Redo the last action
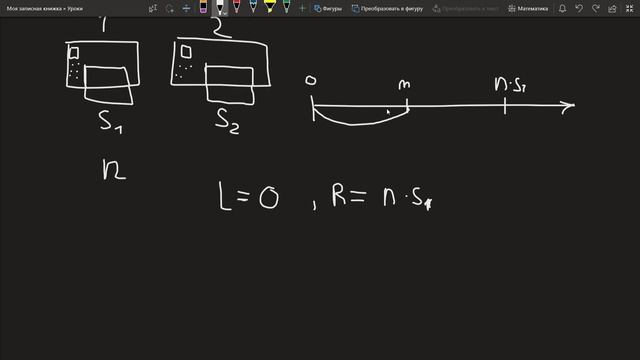This screenshot has height=360, width=640. point(596,9)
